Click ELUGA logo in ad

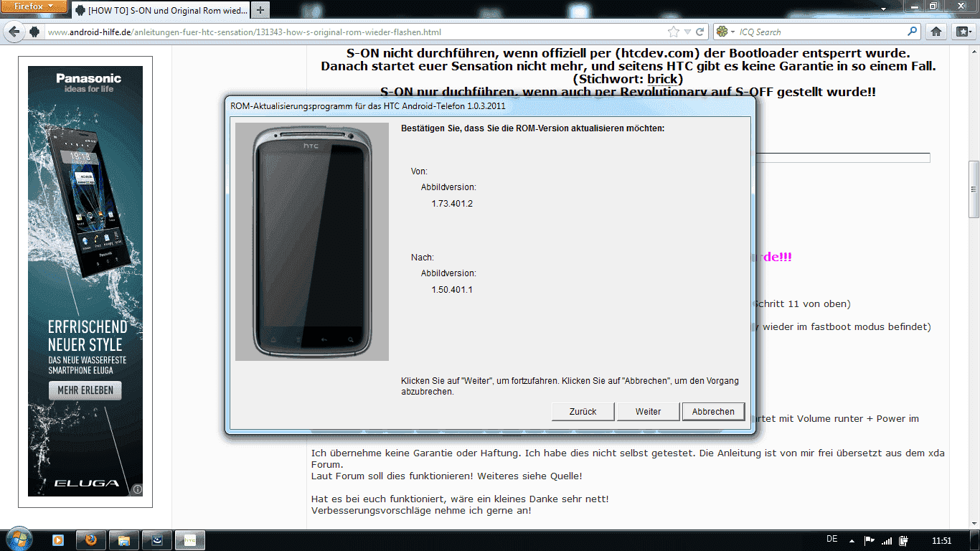86,483
